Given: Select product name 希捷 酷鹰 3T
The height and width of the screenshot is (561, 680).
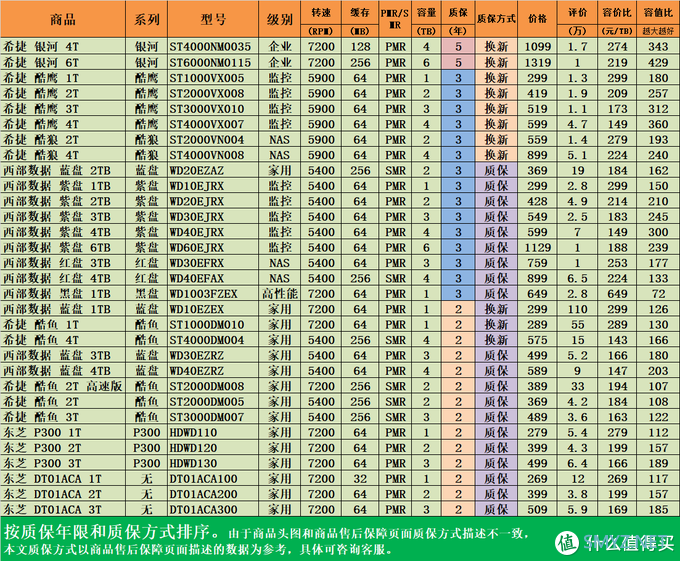Looking at the screenshot, I should [41, 109].
